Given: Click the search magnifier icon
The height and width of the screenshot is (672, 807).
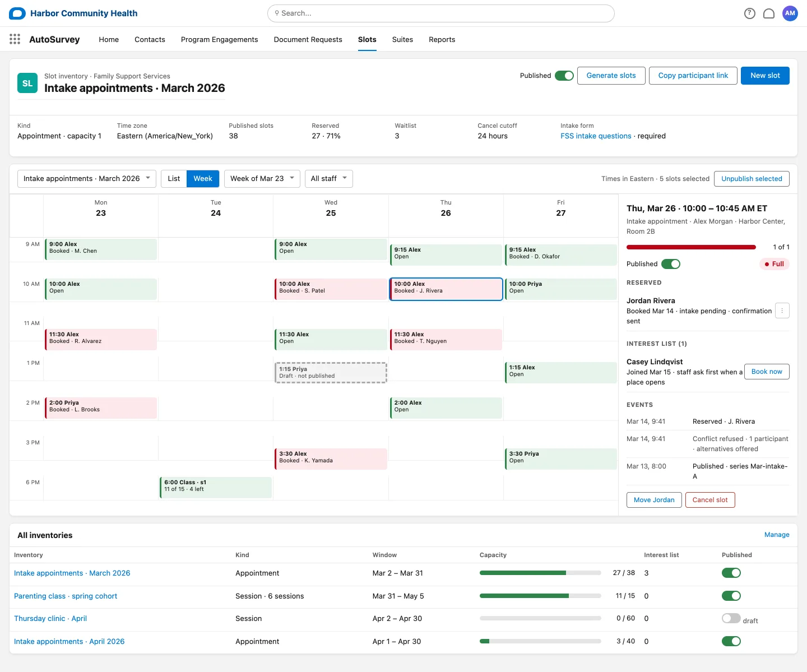Looking at the screenshot, I should pos(277,13).
